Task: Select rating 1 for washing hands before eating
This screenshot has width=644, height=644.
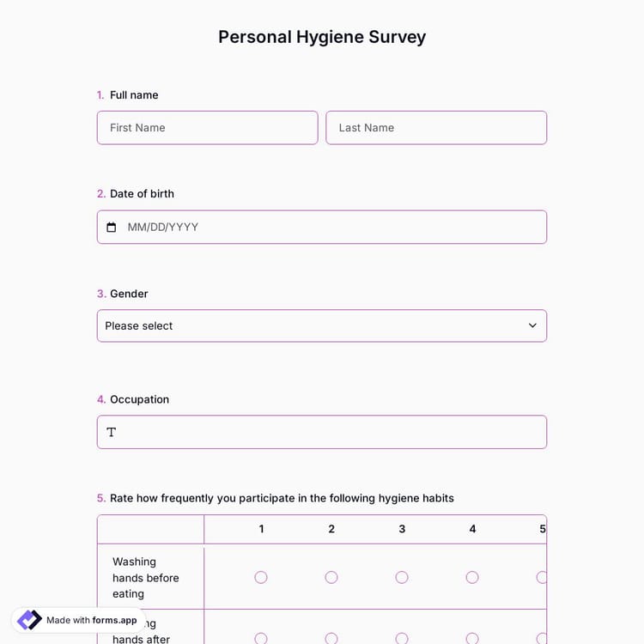Action: 261,577
